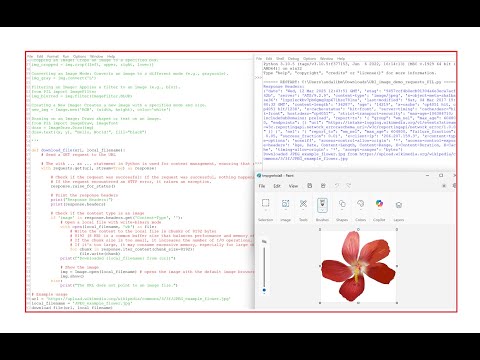Expand the Selection tool dropdown arrow

pyautogui.click(x=265, y=210)
